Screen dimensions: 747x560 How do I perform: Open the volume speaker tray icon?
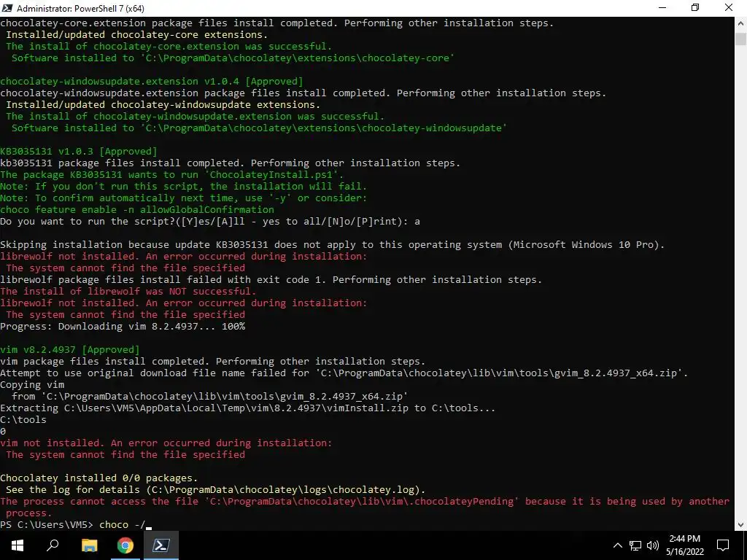pyautogui.click(x=653, y=545)
